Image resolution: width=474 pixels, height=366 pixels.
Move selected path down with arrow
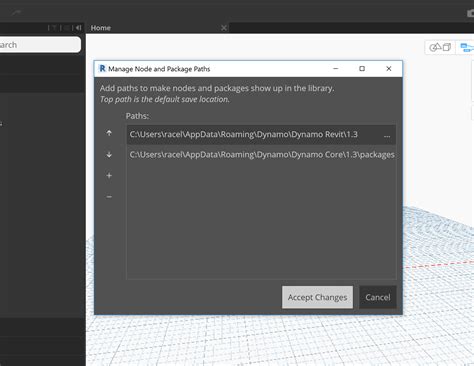click(109, 155)
